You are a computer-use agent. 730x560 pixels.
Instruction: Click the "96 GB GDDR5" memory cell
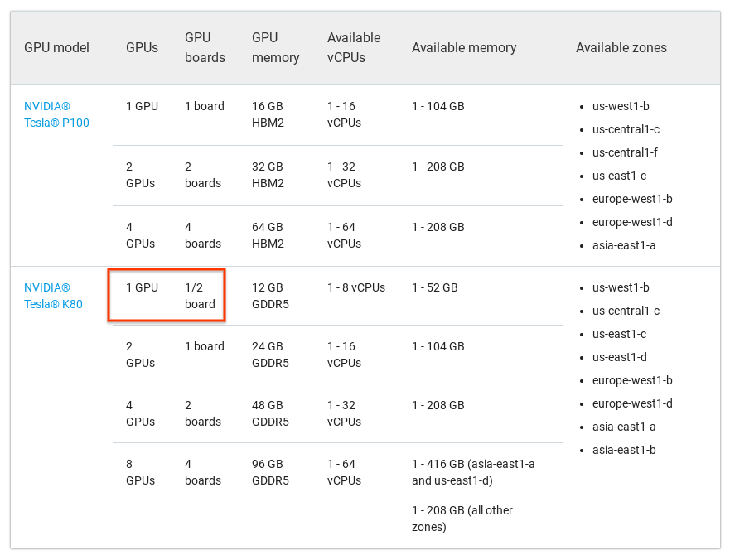point(270,472)
